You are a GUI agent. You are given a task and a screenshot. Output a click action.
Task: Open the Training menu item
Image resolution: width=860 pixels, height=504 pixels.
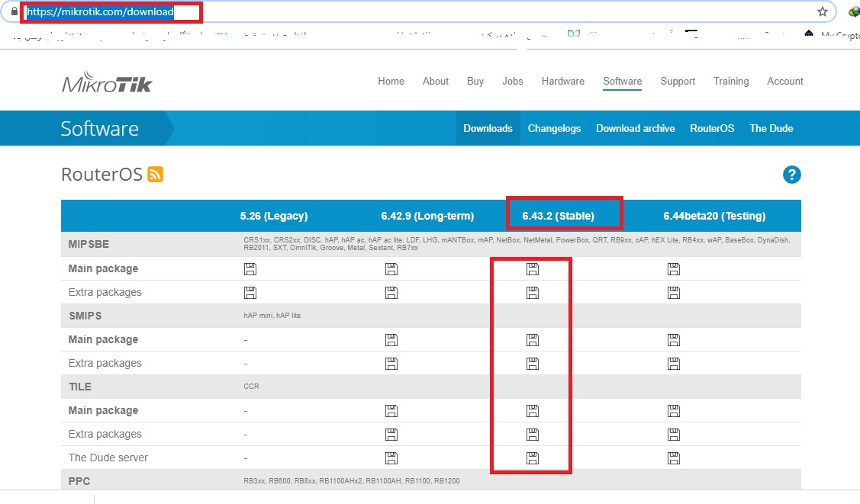[731, 81]
